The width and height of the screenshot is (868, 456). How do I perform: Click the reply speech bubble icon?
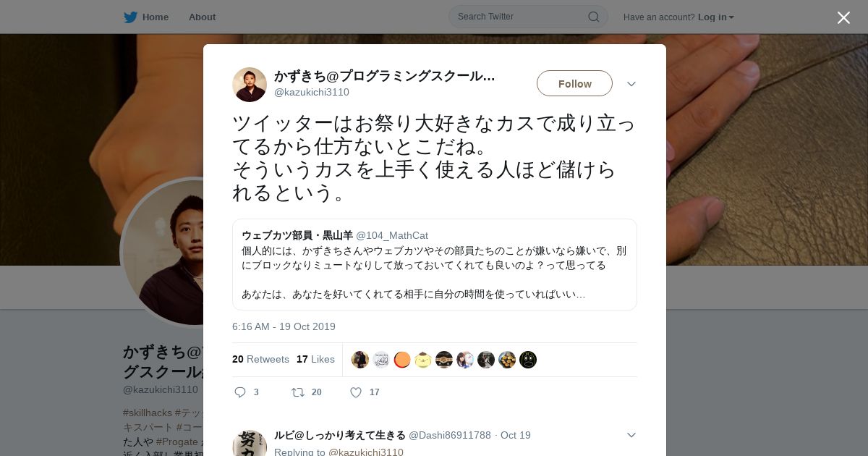[x=240, y=392]
